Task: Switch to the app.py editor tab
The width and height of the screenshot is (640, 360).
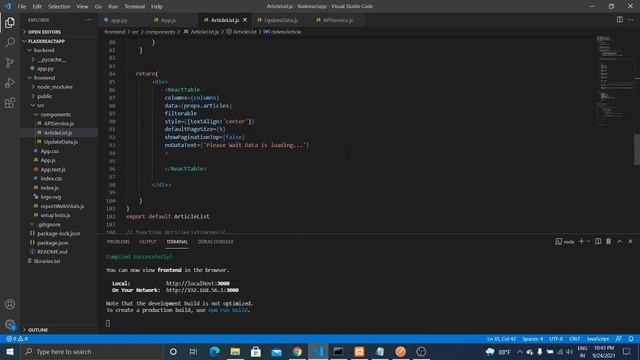Action: (118, 20)
